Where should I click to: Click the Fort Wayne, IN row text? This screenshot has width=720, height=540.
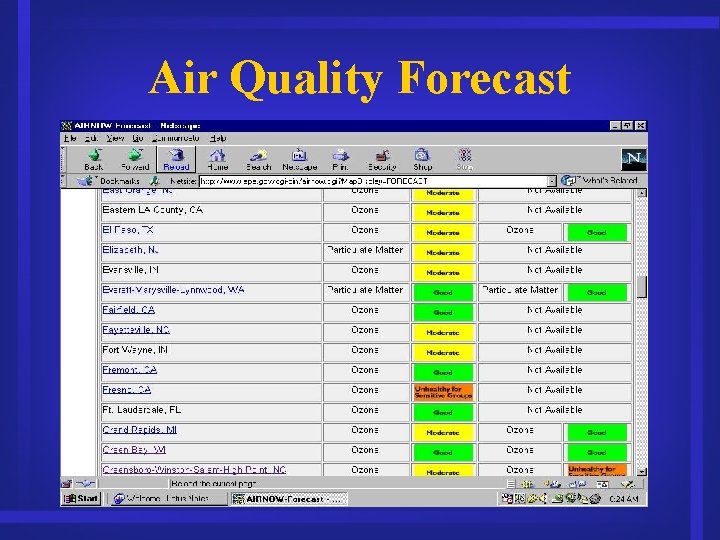click(x=135, y=350)
